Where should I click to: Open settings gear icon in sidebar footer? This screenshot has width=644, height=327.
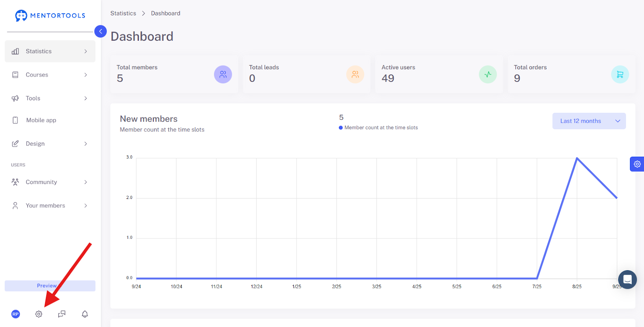[39, 314]
